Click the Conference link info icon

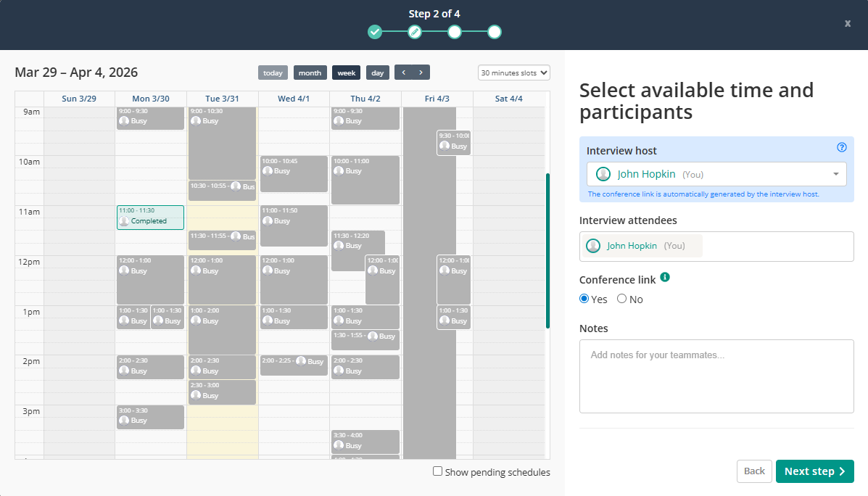click(x=665, y=278)
